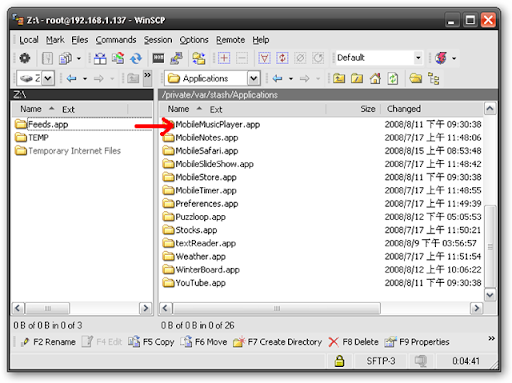
Task: Open the Commands menu
Action: click(x=116, y=40)
